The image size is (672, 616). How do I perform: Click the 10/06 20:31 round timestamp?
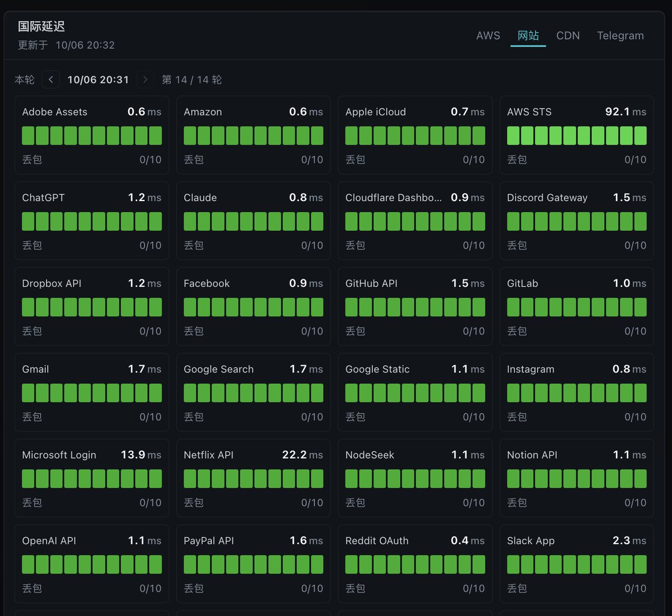98,80
